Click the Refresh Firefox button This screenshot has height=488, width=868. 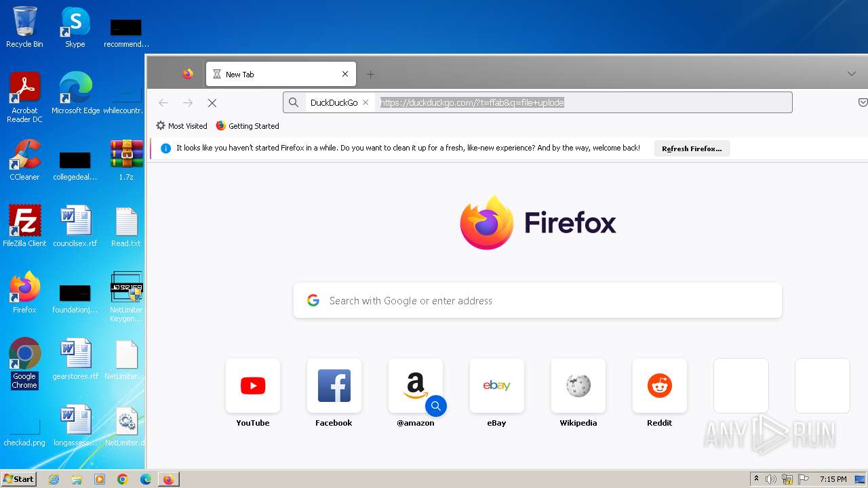[x=692, y=148]
